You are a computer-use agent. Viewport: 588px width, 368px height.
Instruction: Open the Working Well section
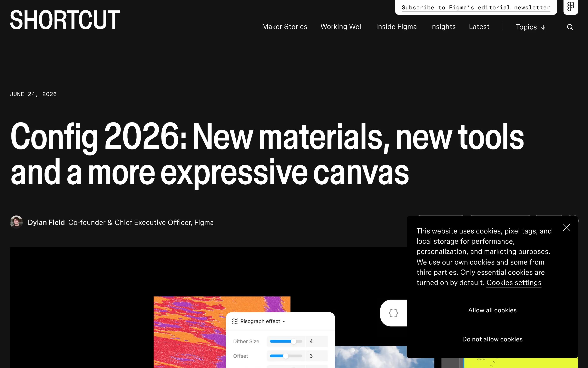click(342, 27)
